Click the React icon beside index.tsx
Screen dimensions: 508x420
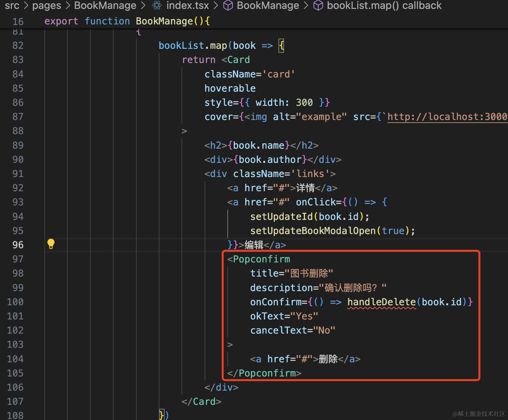click(x=157, y=5)
